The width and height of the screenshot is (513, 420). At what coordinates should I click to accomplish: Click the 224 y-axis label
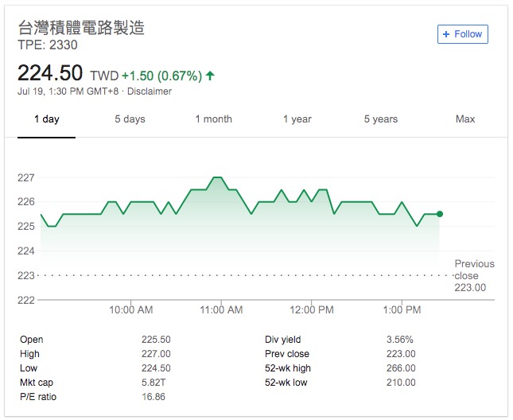click(25, 251)
